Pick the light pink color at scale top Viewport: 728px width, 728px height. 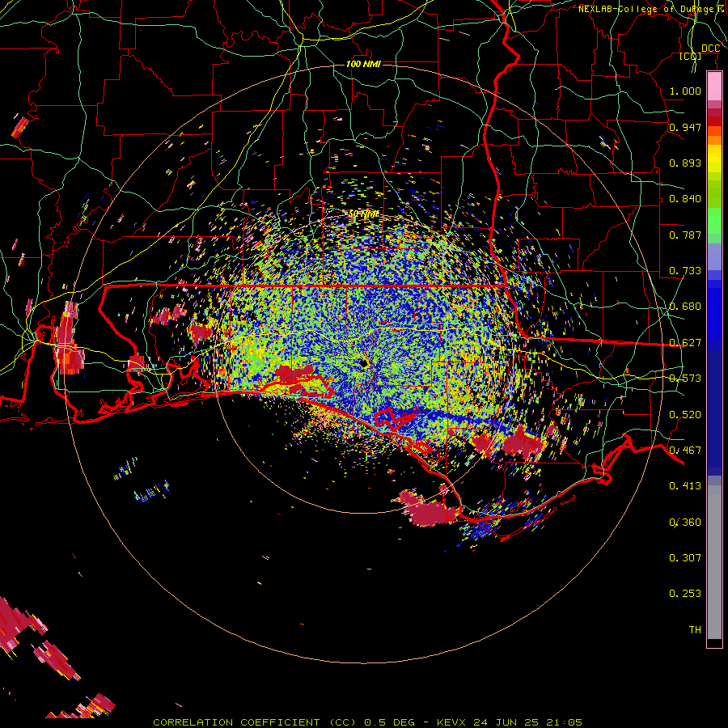tap(714, 87)
